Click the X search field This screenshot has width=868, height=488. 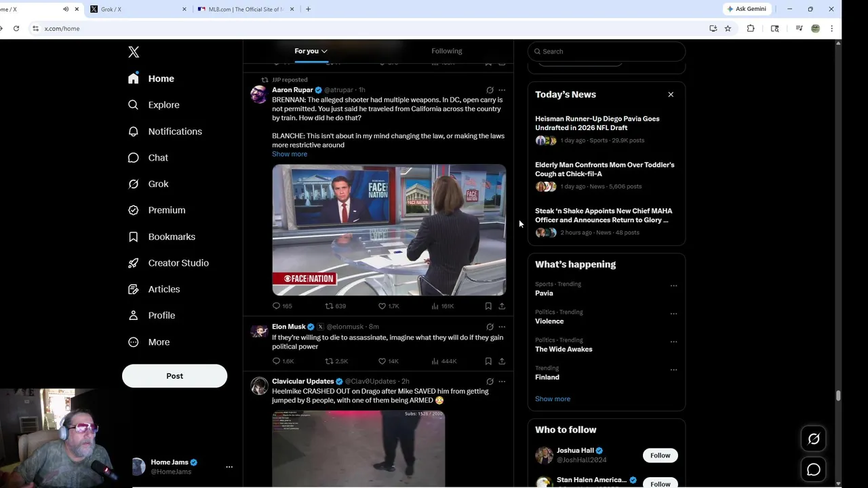607,52
